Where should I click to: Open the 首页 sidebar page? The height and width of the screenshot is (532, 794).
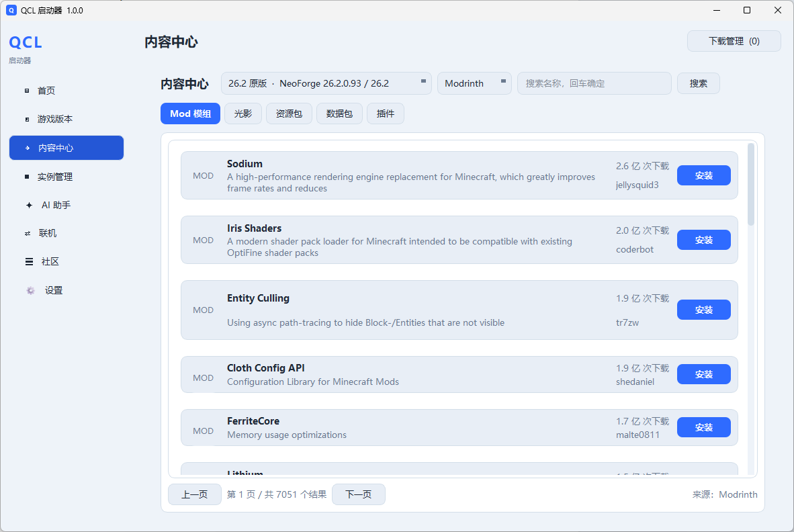pos(67,91)
